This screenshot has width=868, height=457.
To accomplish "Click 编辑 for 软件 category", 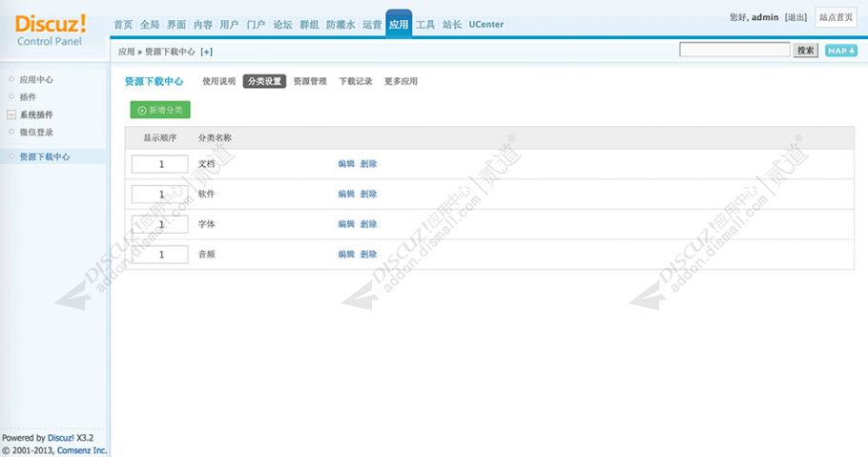I will (x=346, y=194).
